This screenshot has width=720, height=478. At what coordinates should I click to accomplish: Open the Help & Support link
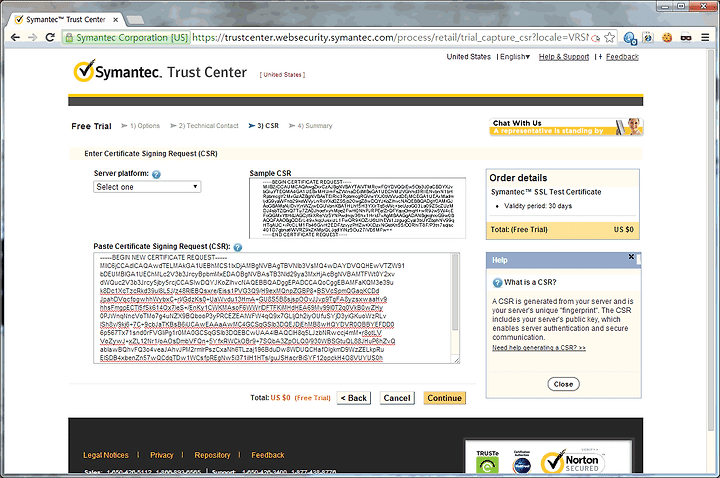pyautogui.click(x=564, y=57)
